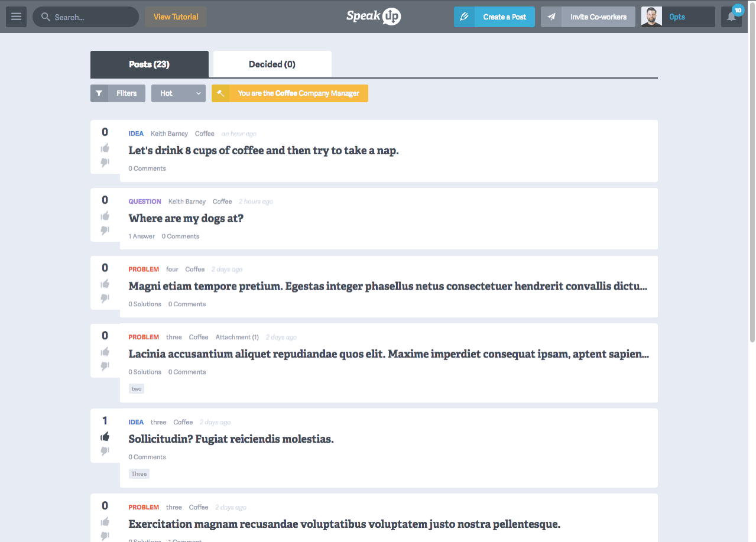Open the hamburger menu
756x542 pixels.
tap(16, 17)
